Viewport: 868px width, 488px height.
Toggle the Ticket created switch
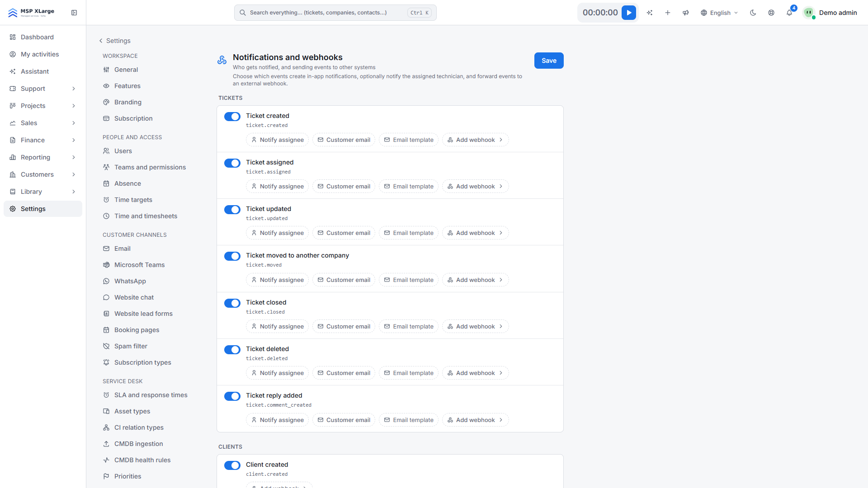tap(232, 117)
